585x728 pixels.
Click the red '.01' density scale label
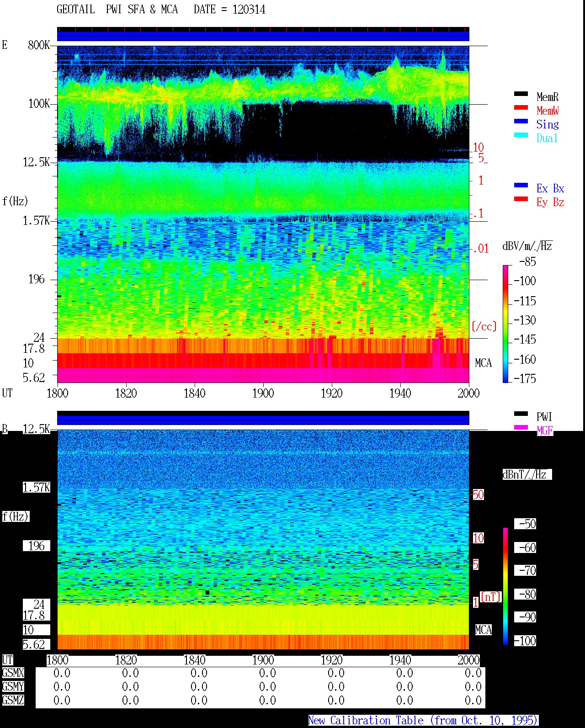point(480,249)
